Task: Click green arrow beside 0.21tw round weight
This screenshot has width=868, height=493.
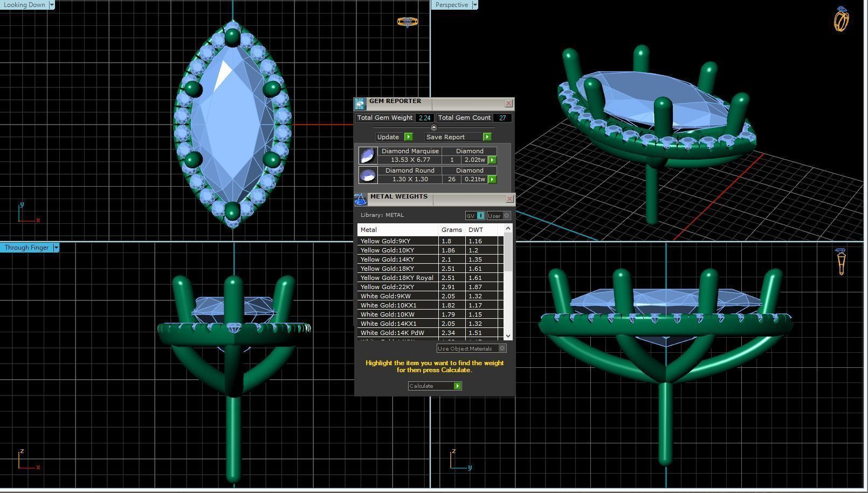Action: tap(492, 180)
